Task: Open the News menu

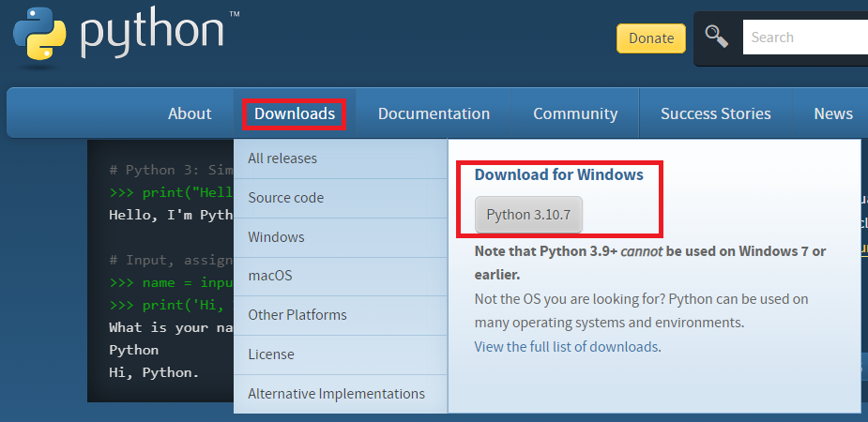Action: (832, 113)
